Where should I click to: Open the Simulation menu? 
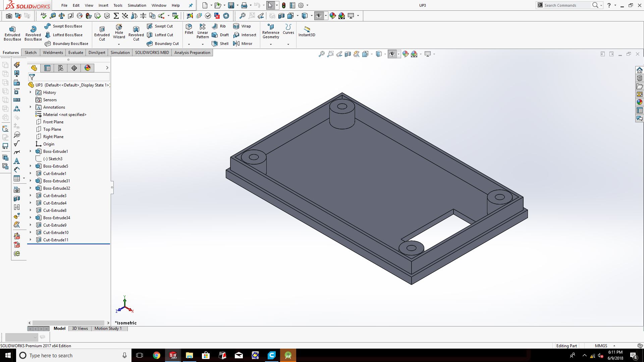(x=137, y=5)
